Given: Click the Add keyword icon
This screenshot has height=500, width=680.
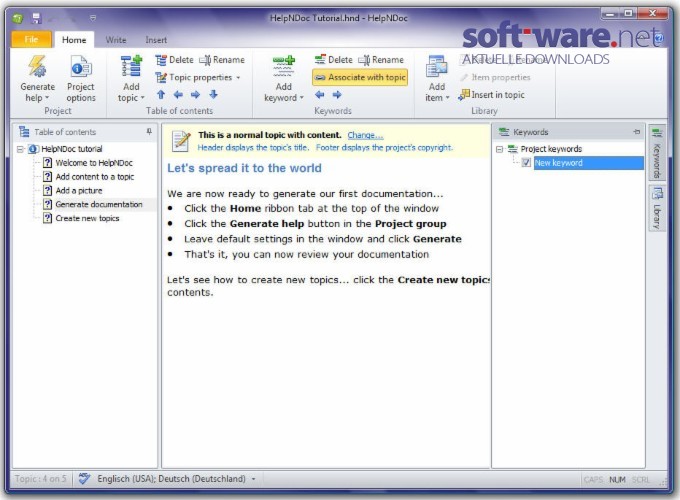Looking at the screenshot, I should click(284, 67).
